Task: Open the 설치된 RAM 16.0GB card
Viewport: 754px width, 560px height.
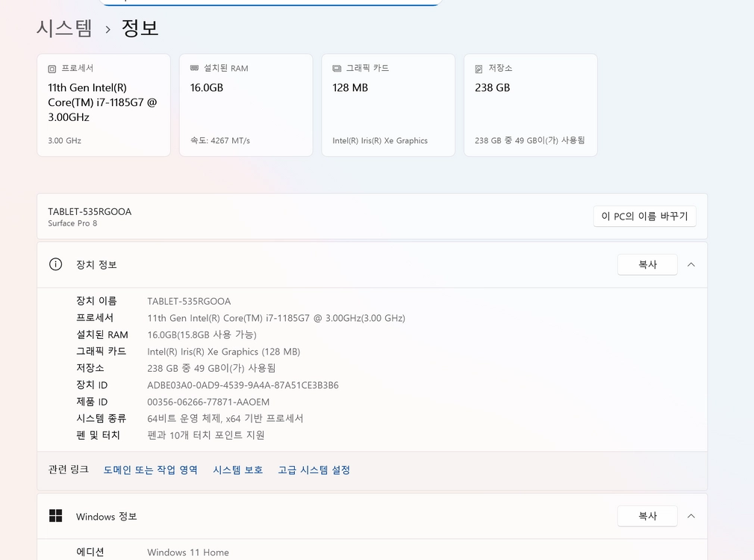Action: [246, 105]
